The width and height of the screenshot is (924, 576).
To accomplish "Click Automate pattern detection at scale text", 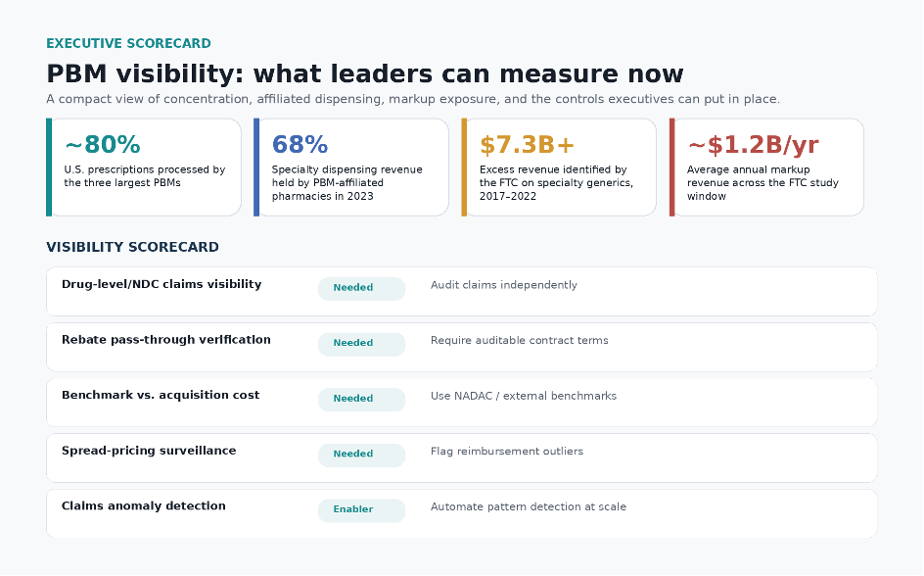I will coord(528,507).
